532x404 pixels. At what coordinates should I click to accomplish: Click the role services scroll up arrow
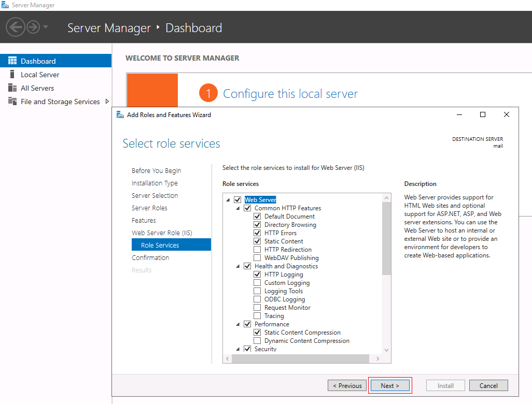click(x=386, y=197)
